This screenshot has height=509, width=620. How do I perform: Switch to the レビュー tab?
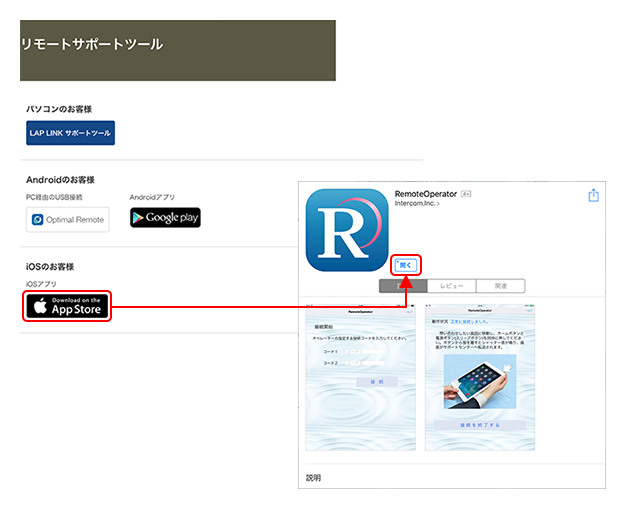[x=452, y=286]
